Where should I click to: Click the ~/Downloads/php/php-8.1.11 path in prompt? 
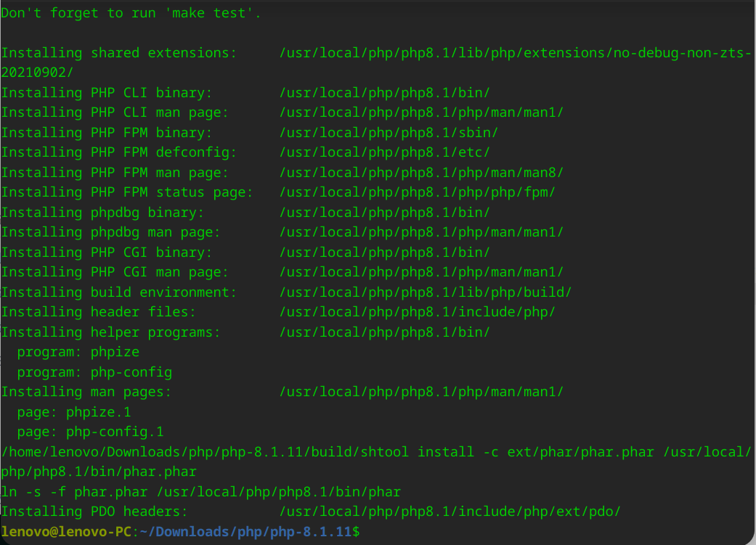(246, 531)
